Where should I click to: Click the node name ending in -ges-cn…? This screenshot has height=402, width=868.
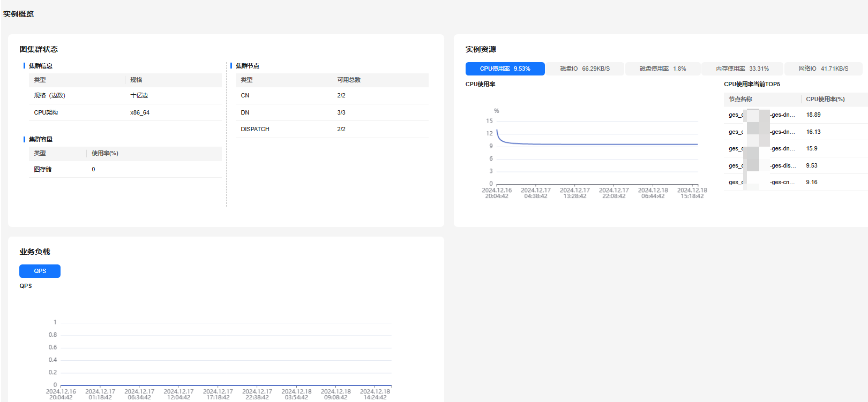tap(762, 182)
